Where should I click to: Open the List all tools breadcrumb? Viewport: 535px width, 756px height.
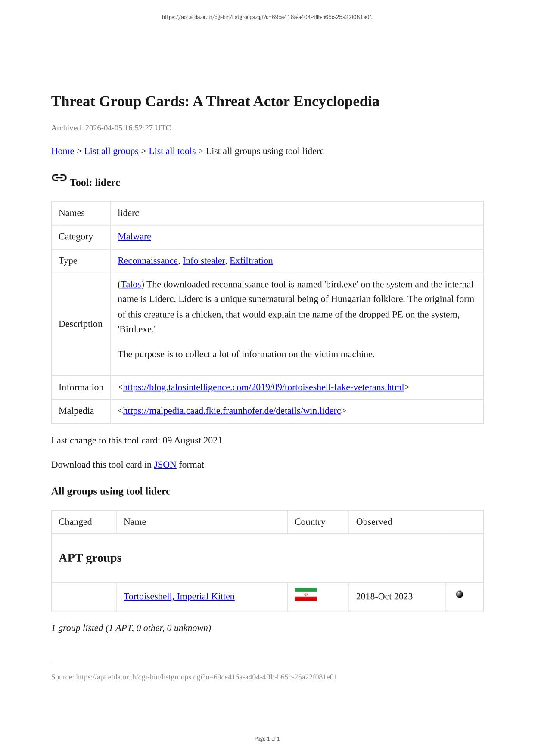(x=172, y=151)
